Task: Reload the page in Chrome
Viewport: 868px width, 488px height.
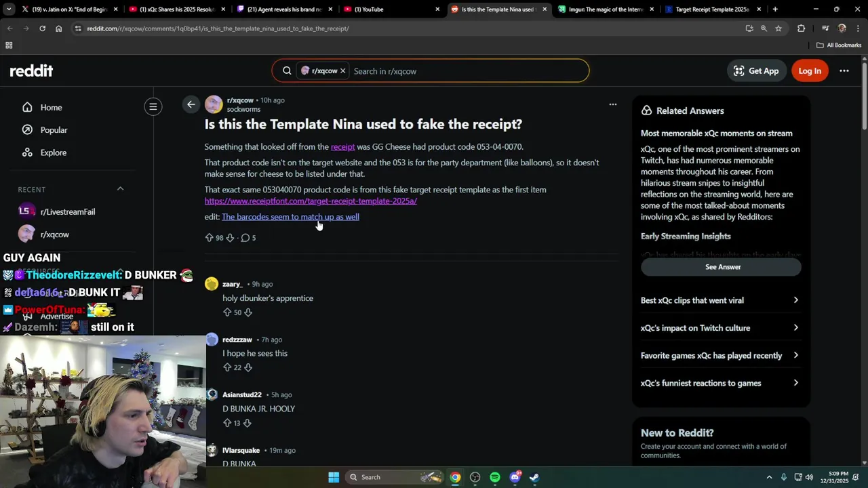Action: click(42, 28)
